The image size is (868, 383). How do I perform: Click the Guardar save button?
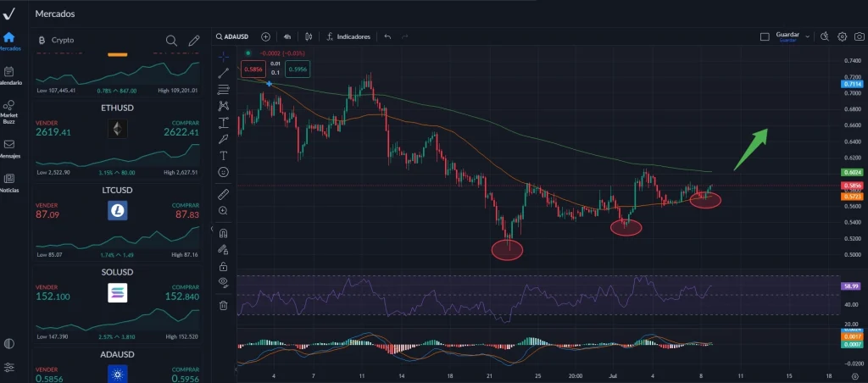(787, 36)
